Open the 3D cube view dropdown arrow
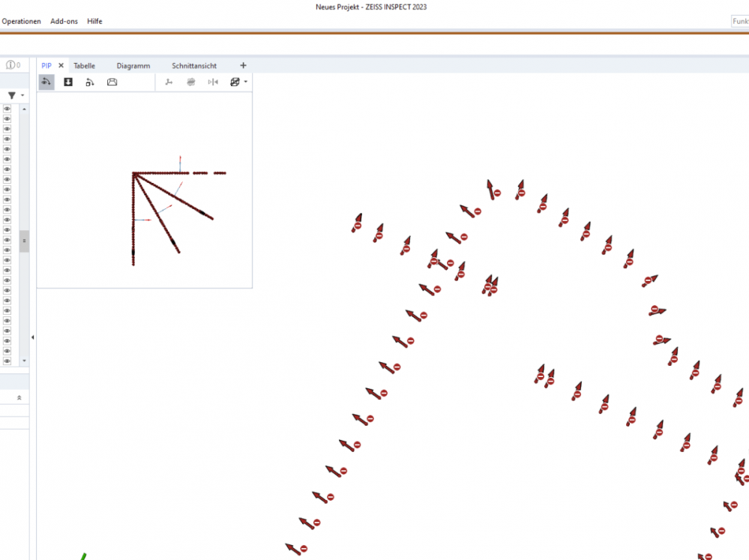The width and height of the screenshot is (749, 560). tap(246, 82)
